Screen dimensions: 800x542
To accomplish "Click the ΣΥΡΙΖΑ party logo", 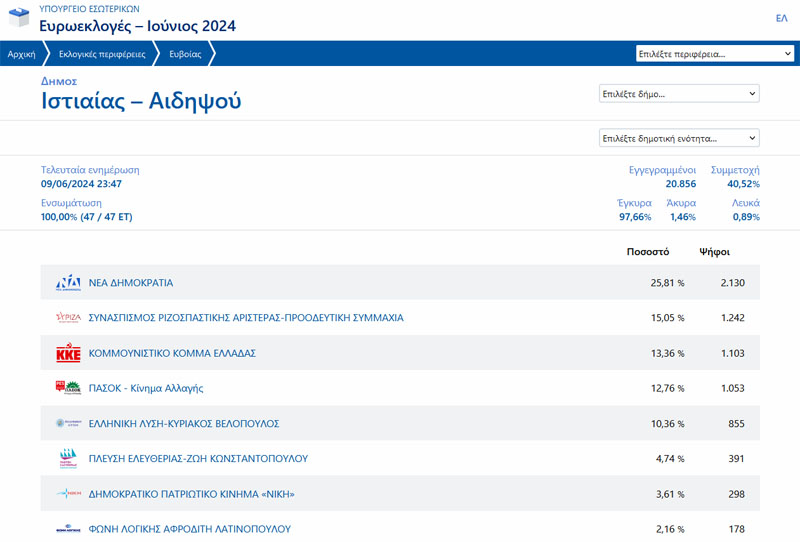I will coord(68,318).
